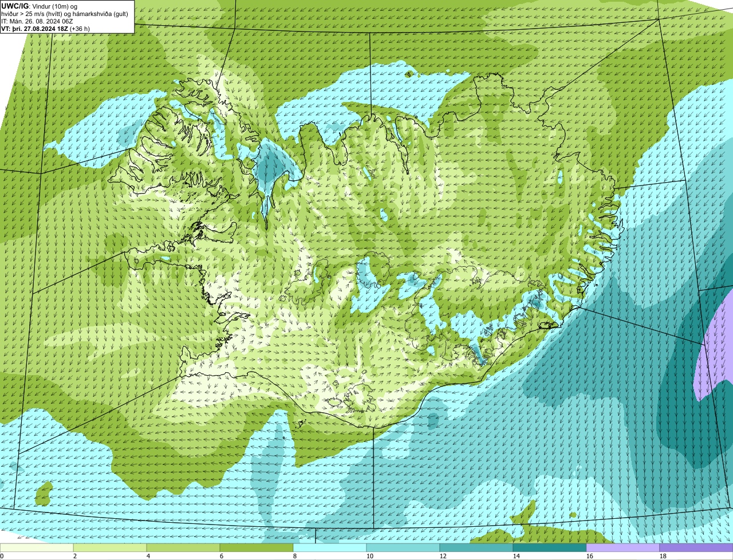Click the 6–8 m/s green legend swatch
Screen dimensions: 733x560
pyautogui.click(x=257, y=547)
